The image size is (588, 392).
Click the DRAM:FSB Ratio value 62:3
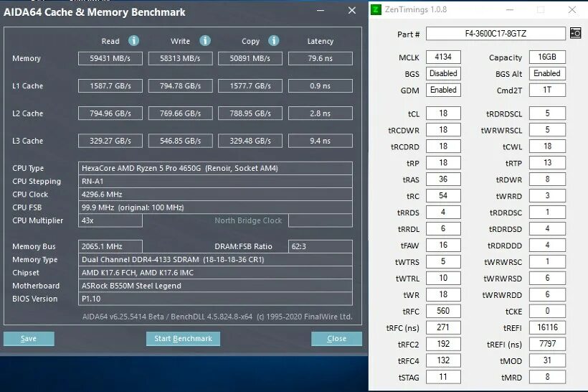pos(321,247)
